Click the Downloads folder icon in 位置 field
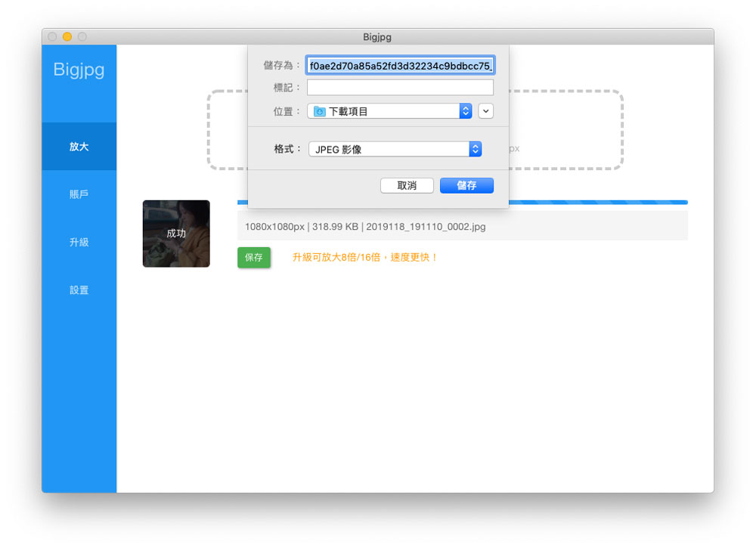This screenshot has height=548, width=756. pos(319,111)
